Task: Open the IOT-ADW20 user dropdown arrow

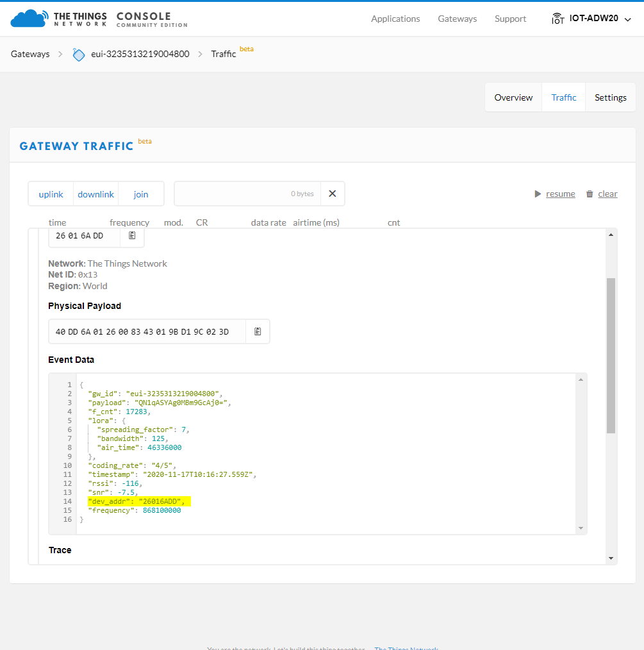Action: click(x=628, y=19)
